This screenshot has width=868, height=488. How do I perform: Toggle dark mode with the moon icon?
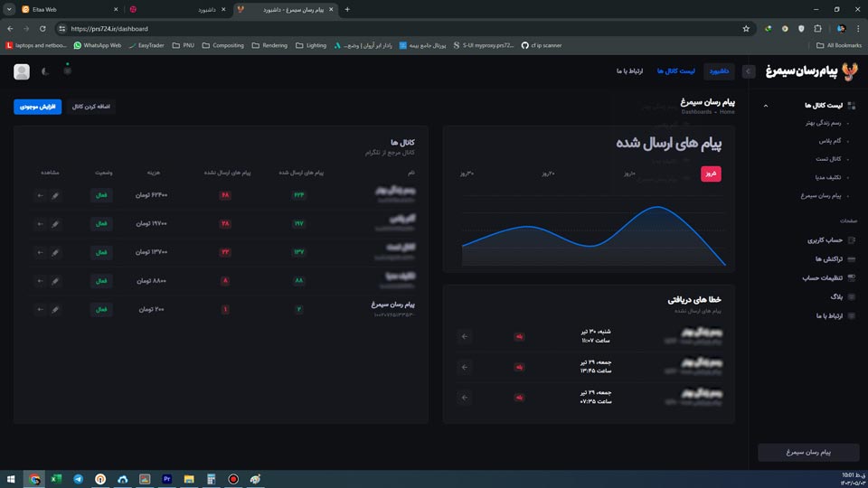(45, 71)
